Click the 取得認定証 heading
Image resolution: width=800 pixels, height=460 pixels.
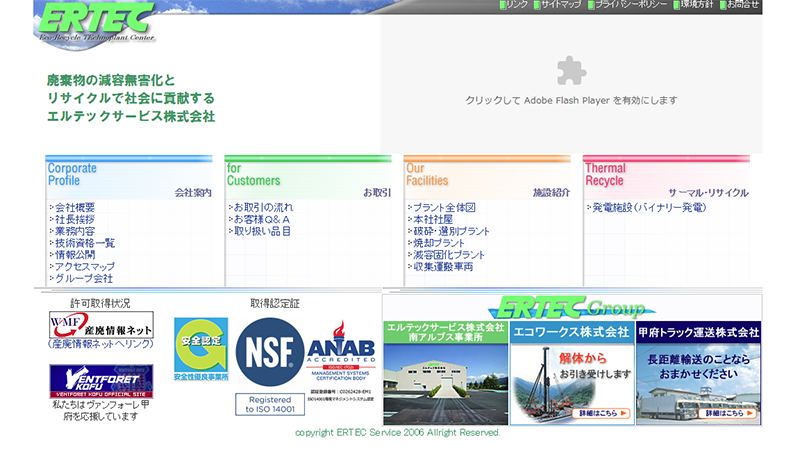(x=274, y=303)
